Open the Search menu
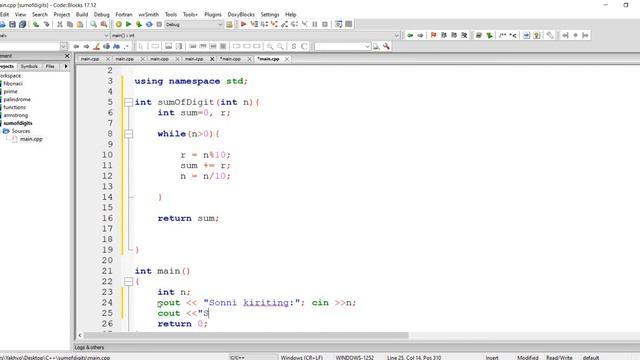This screenshot has width=640, height=360. point(40,14)
